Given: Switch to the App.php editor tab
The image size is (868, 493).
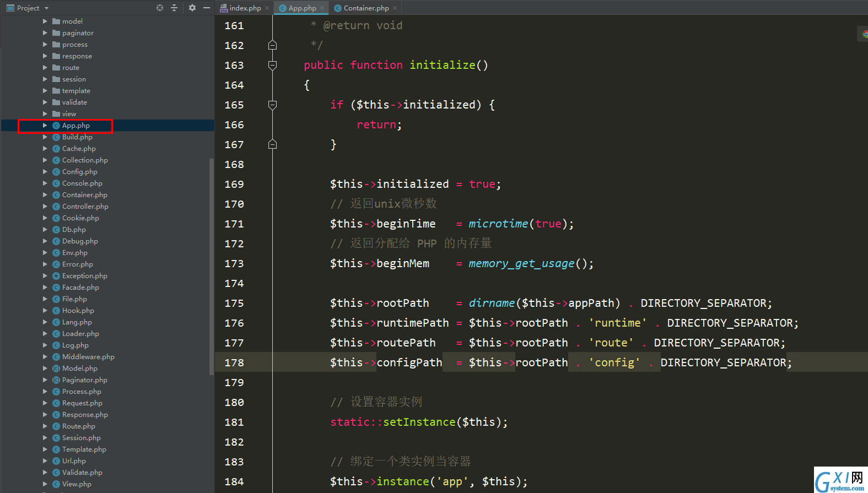Looking at the screenshot, I should pos(302,8).
